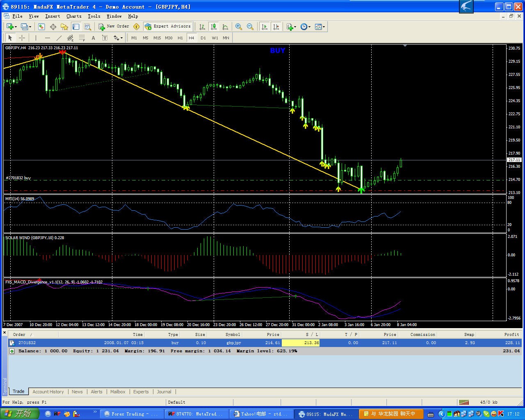Switch to the Journal tab

[164, 392]
